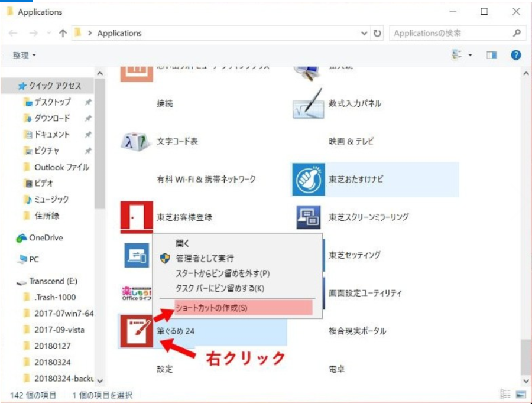532x404 pixels.
Task: Open the view options dropdown arrow
Action: [x=471, y=55]
